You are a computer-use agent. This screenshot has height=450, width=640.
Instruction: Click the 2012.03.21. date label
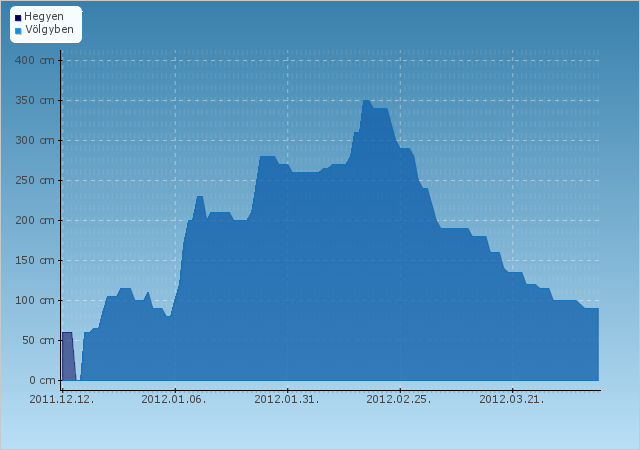click(512, 399)
